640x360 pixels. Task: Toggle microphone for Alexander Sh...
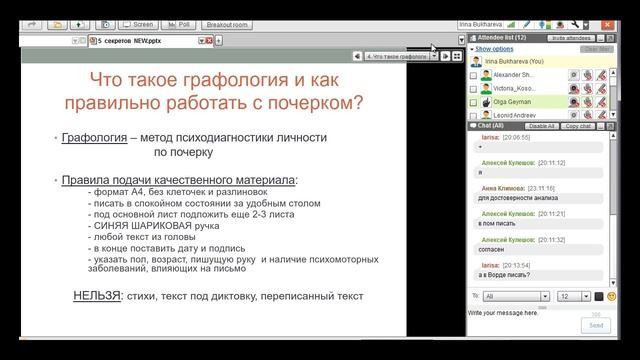point(587,75)
